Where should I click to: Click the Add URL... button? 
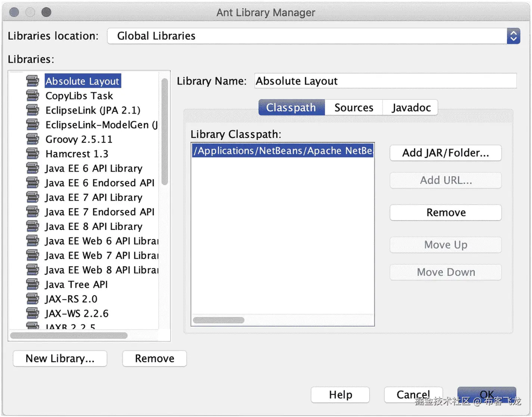point(445,180)
